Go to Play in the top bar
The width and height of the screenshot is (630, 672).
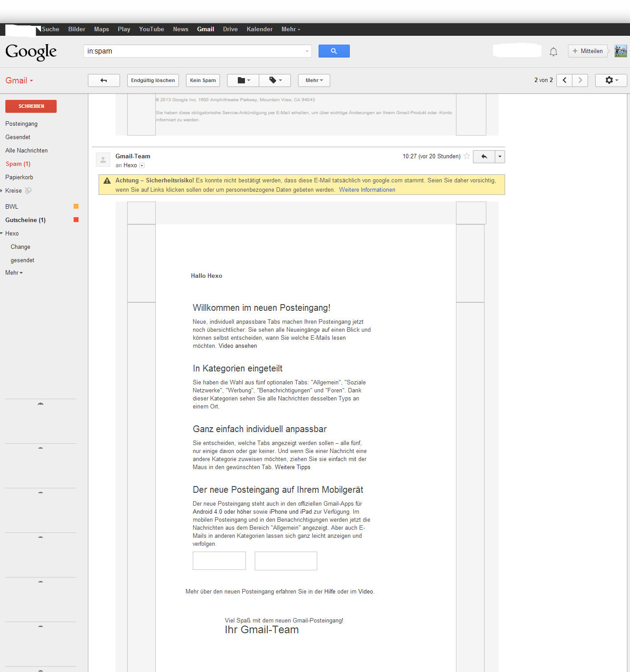point(124,29)
